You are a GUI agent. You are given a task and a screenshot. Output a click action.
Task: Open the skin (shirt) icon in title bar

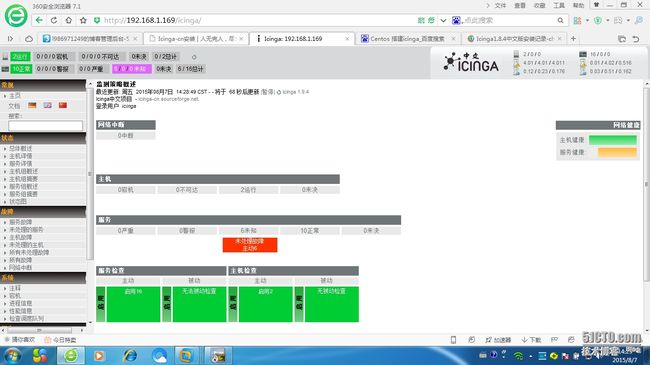point(596,5)
